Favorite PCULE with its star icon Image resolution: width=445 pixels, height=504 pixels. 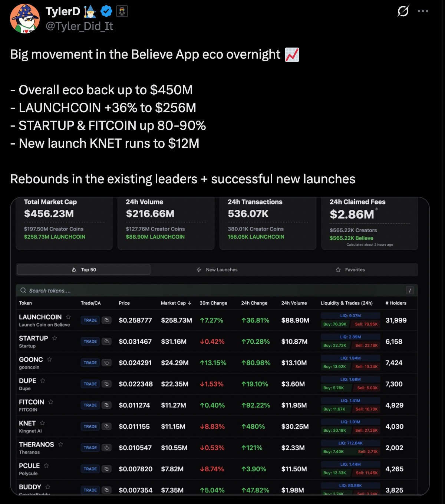[46, 465]
